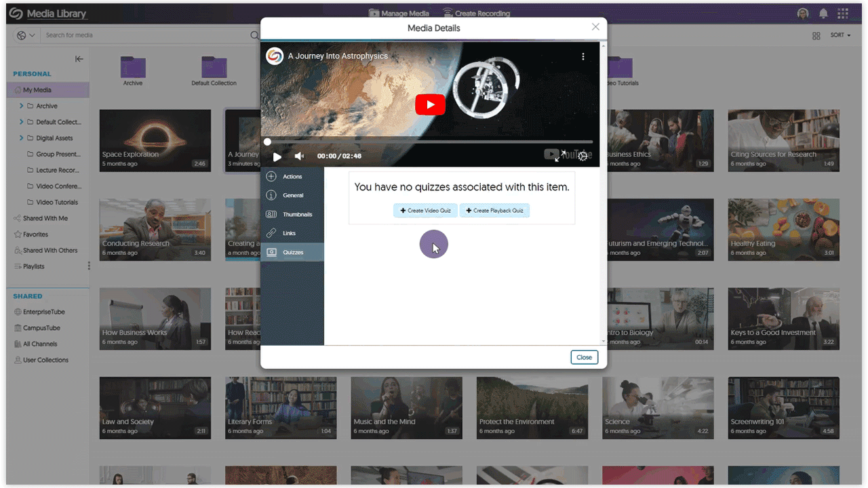Mute the video audio
Viewport: 868px width, 488px height.
tap(299, 156)
